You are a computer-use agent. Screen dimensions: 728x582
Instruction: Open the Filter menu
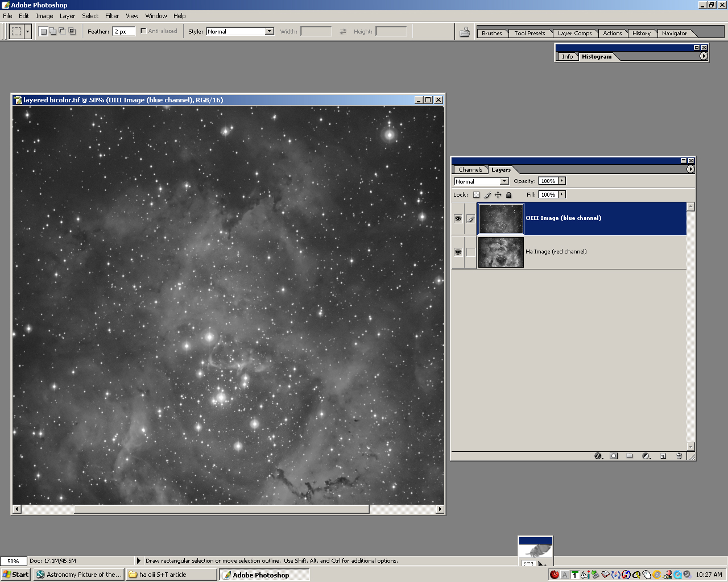tap(112, 16)
